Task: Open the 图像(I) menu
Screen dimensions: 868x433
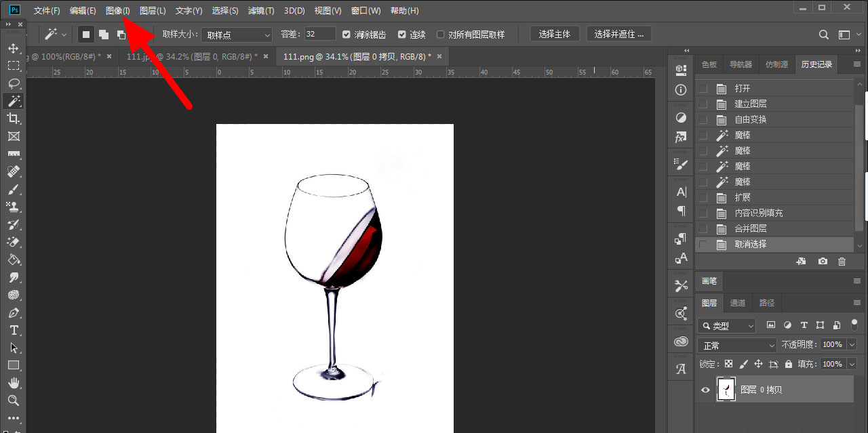Action: click(x=118, y=11)
